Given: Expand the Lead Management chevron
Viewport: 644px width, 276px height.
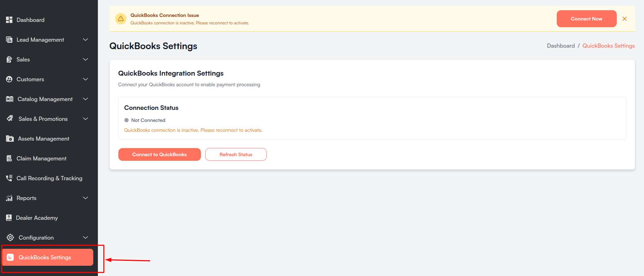Looking at the screenshot, I should [85, 40].
